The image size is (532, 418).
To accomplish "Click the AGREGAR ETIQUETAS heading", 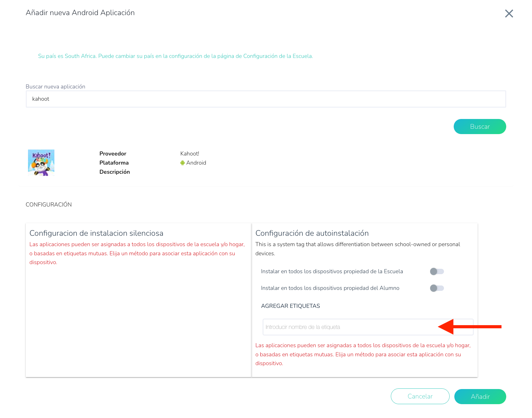I will click(290, 306).
